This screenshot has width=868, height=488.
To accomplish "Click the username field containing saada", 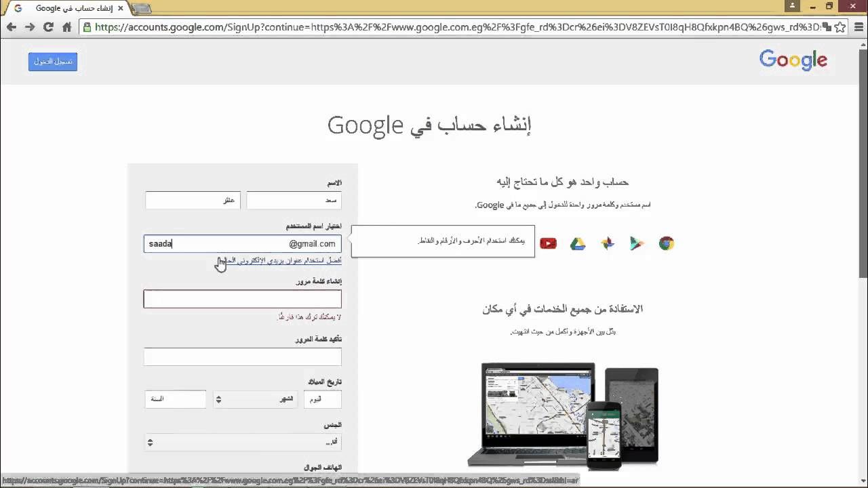I will coord(242,244).
